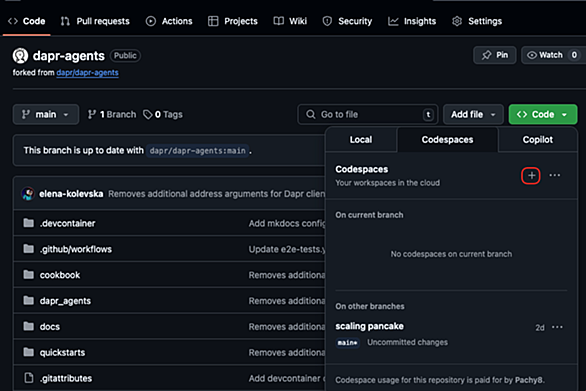Screen dimensions: 586x391
Task: Click the dapr/dapr-agents:main branch reference
Action: click(198, 151)
